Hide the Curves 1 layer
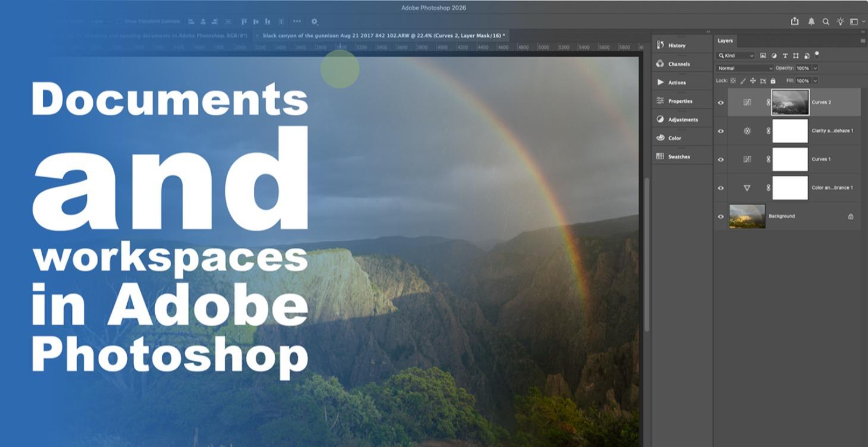 pyautogui.click(x=721, y=159)
